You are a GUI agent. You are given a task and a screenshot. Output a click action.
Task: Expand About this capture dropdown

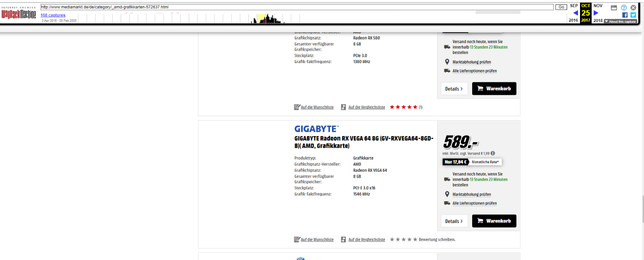point(620,22)
